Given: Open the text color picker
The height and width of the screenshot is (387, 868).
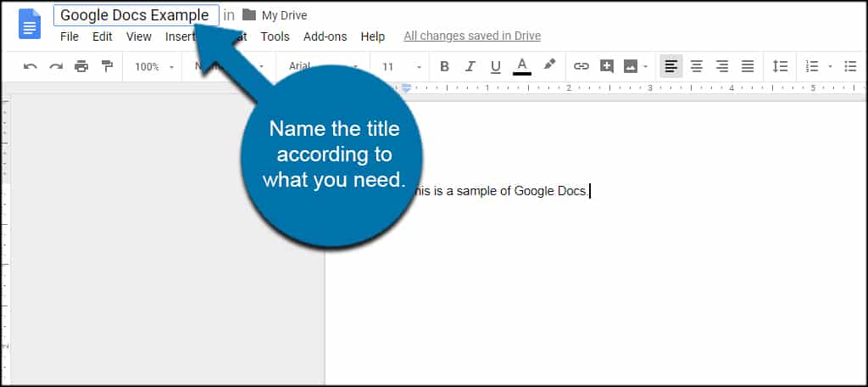Looking at the screenshot, I should [x=521, y=66].
